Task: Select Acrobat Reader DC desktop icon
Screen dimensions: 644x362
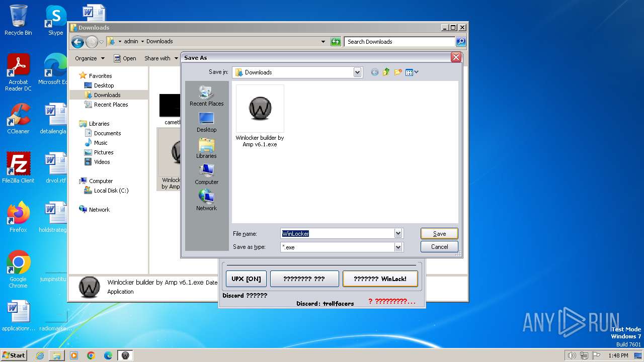Action: 18,72
